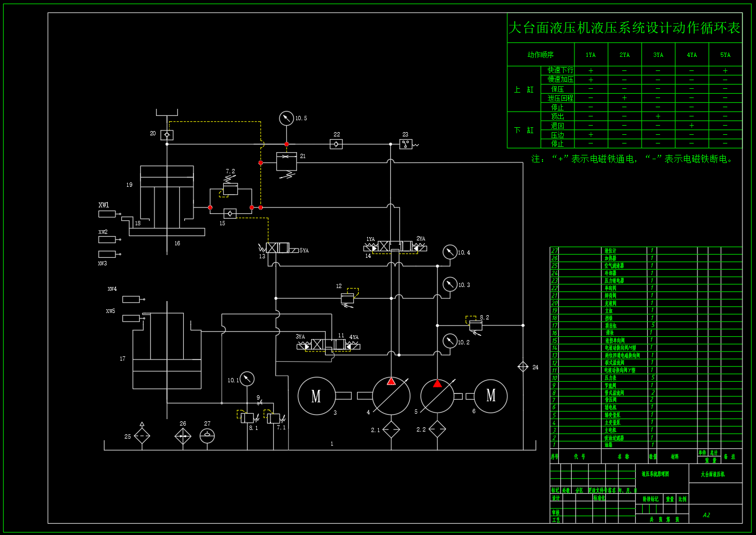Select the throttle valve symbol labeled 9

click(259, 403)
